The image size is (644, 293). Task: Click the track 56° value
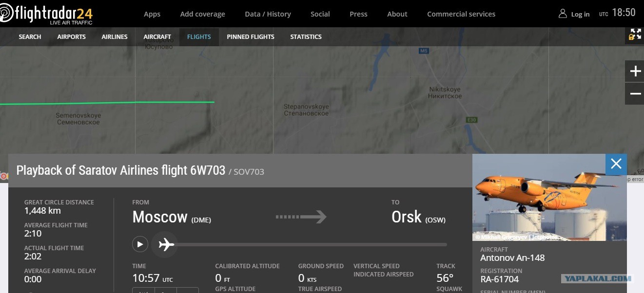[445, 278]
